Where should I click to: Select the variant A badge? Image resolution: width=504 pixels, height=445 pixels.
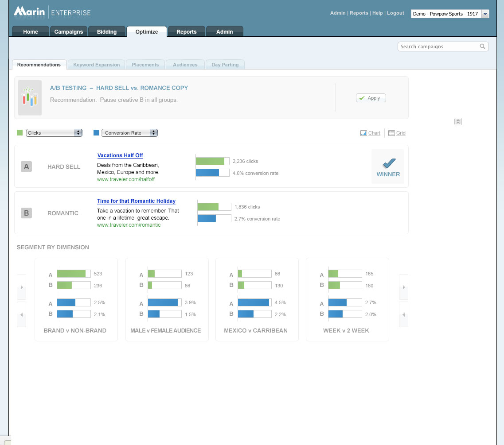click(26, 167)
